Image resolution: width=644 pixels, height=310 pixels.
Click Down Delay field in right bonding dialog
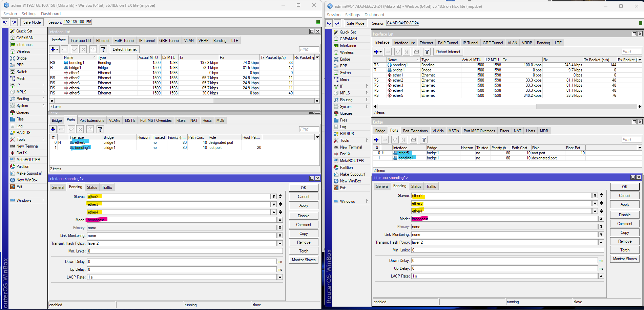click(x=504, y=261)
